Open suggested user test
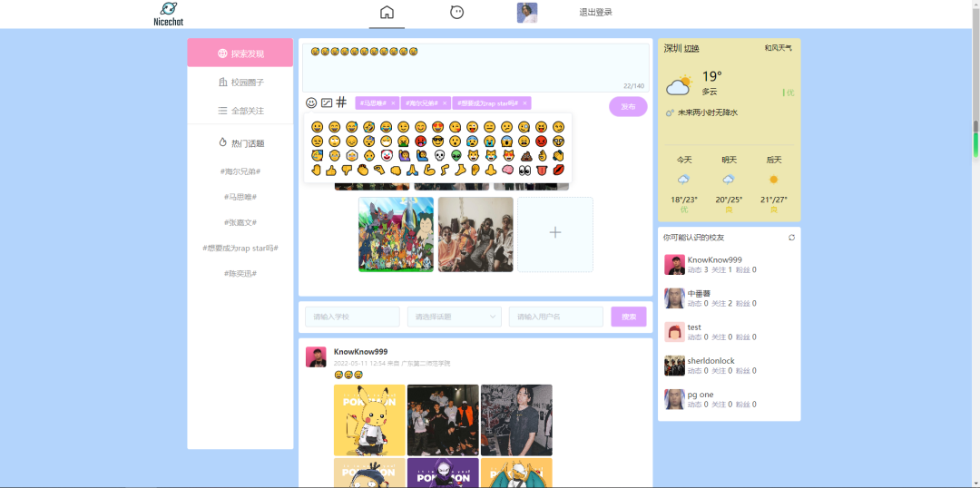This screenshot has width=980, height=488. [694, 327]
